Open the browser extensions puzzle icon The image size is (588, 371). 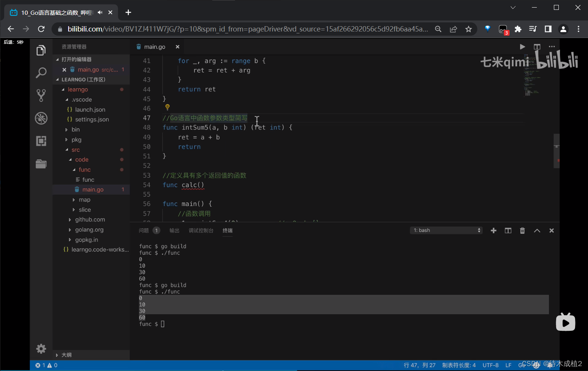tap(518, 29)
